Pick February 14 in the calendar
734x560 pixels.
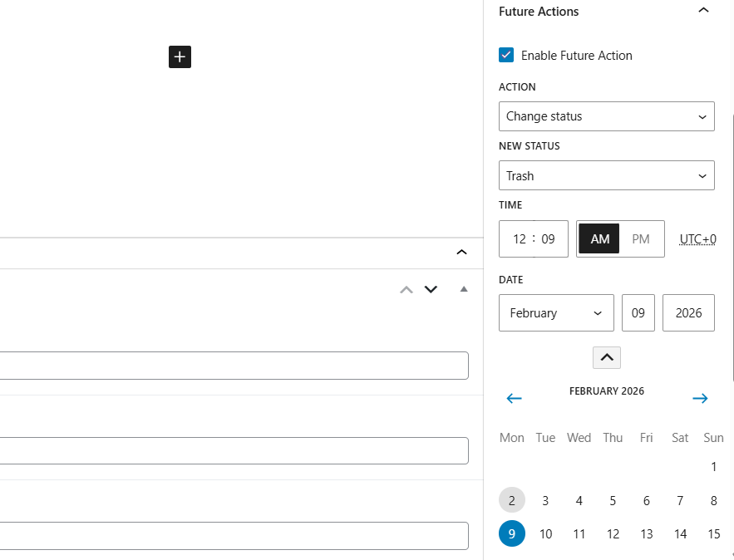click(x=680, y=533)
